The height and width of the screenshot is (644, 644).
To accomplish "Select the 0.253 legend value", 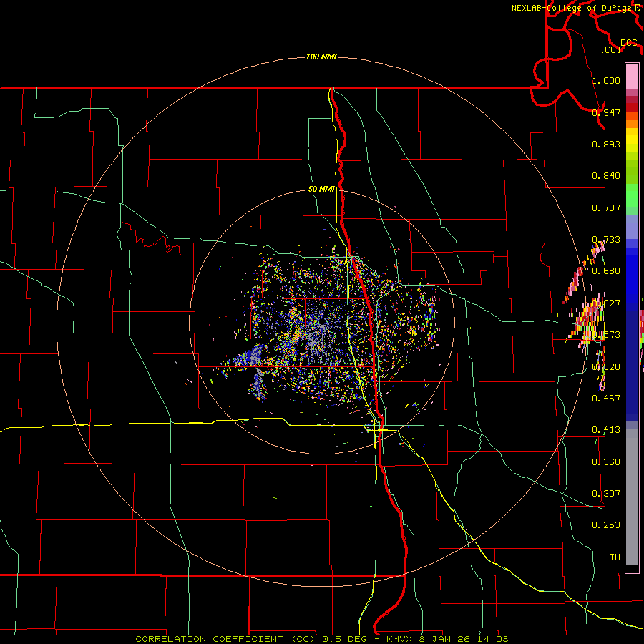I will [x=606, y=525].
